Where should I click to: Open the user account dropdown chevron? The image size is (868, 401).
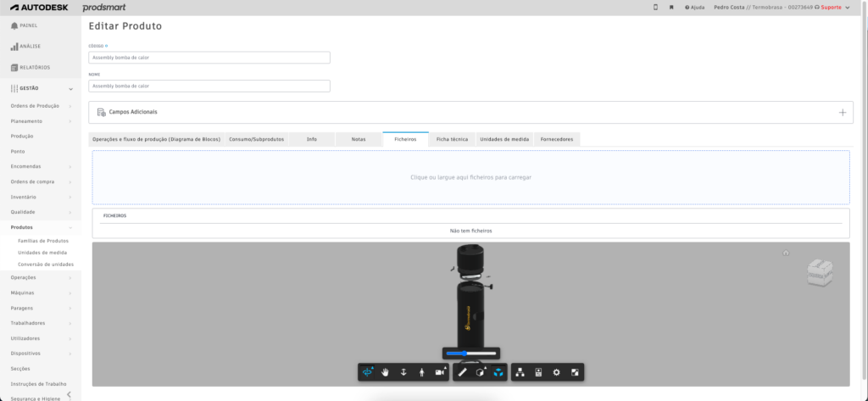848,8
